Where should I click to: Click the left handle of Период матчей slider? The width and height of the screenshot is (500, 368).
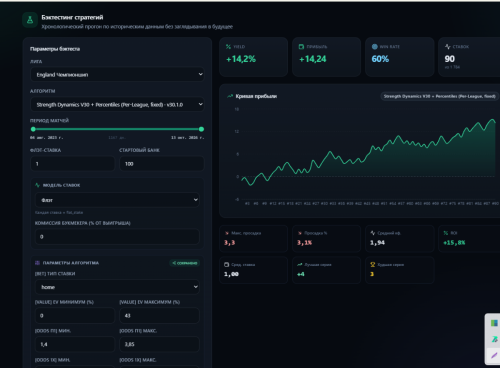33,129
